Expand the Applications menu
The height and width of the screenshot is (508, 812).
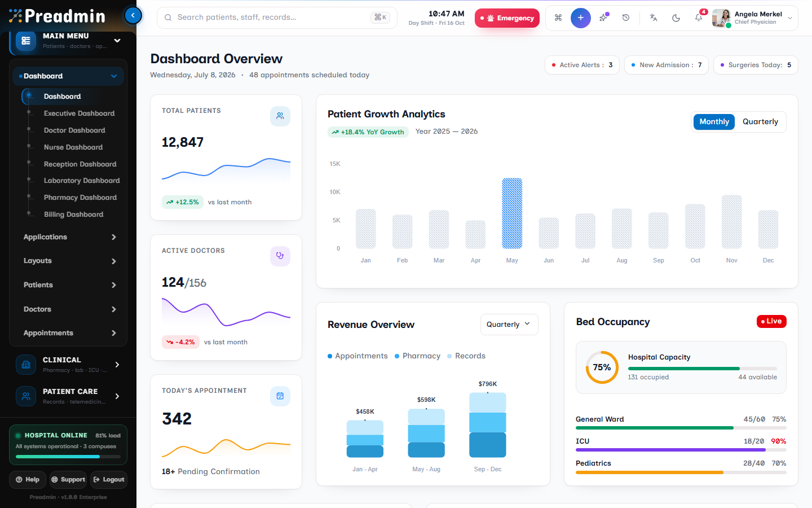pos(69,237)
